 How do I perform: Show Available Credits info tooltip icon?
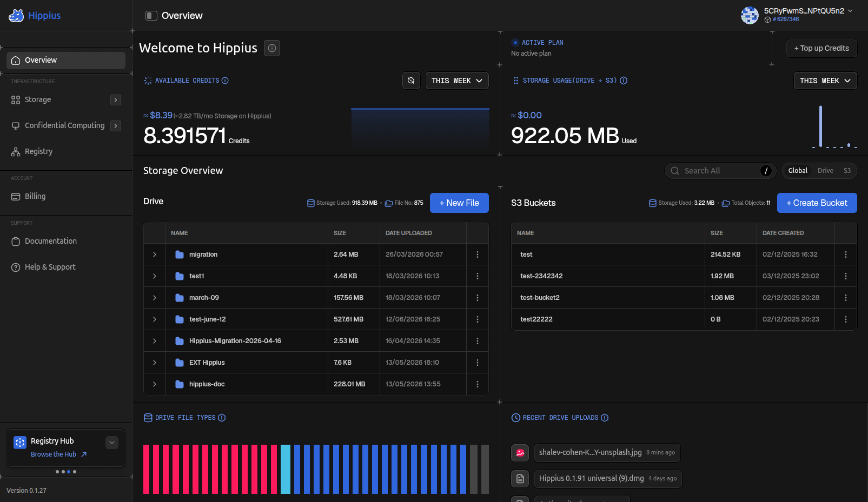tap(225, 81)
